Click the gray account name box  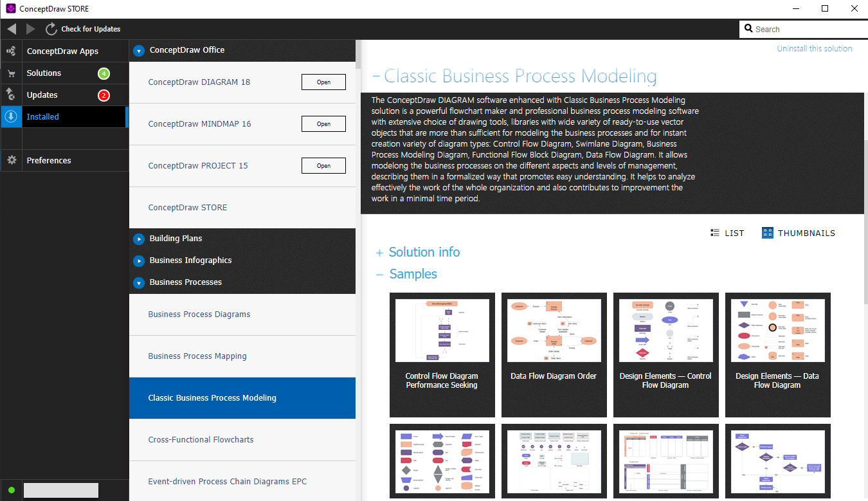tap(61, 490)
